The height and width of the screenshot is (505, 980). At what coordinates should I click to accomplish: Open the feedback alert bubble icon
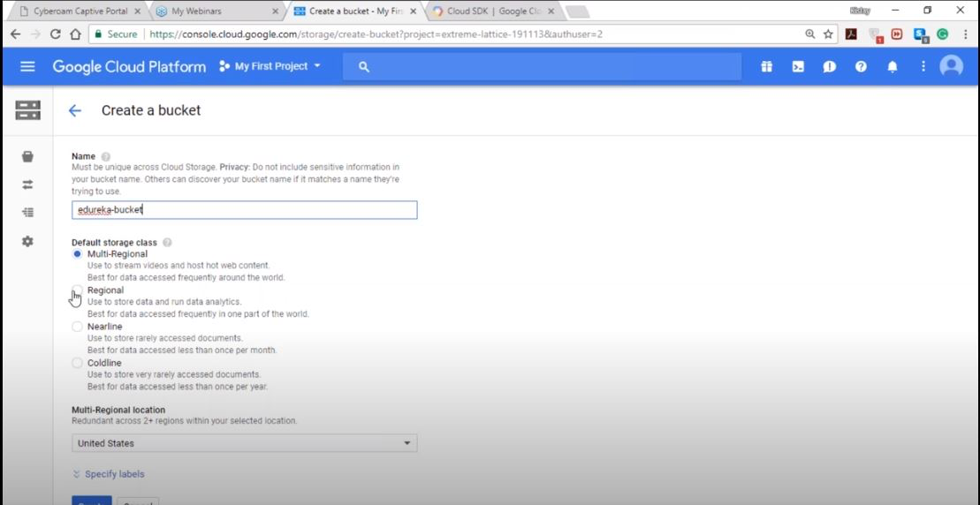click(x=830, y=67)
